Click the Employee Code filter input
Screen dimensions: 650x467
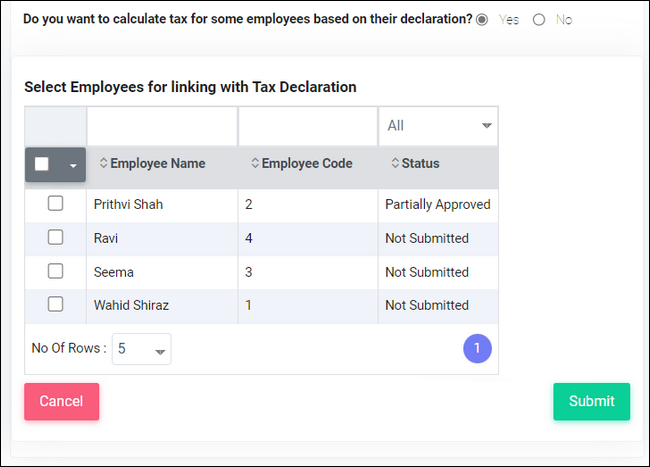308,126
